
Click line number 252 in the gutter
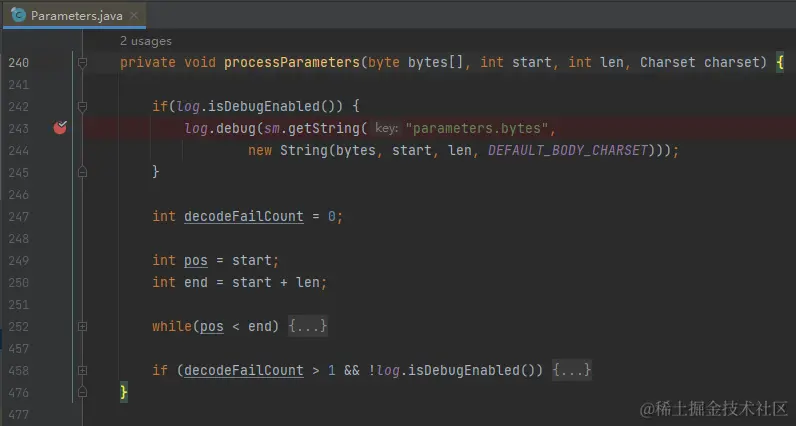coord(19,326)
